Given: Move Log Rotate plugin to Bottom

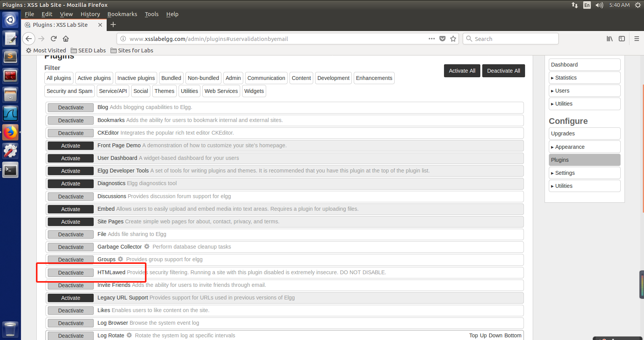Looking at the screenshot, I should point(513,335).
